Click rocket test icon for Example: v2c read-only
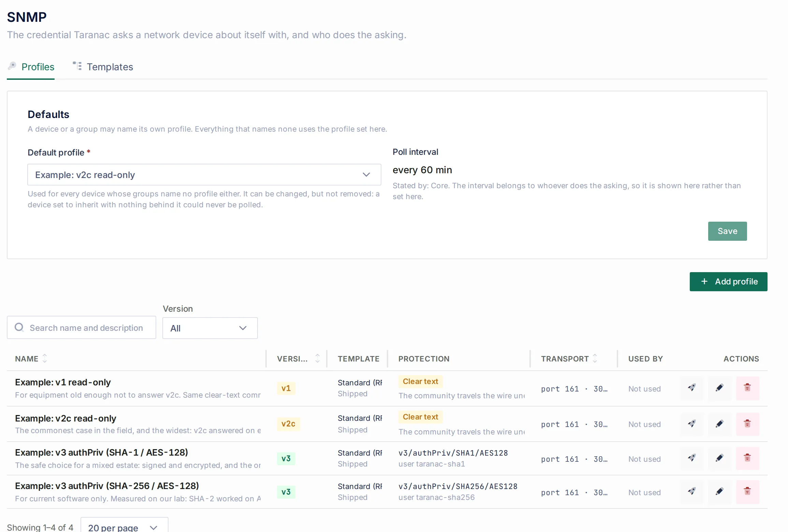 tap(692, 424)
